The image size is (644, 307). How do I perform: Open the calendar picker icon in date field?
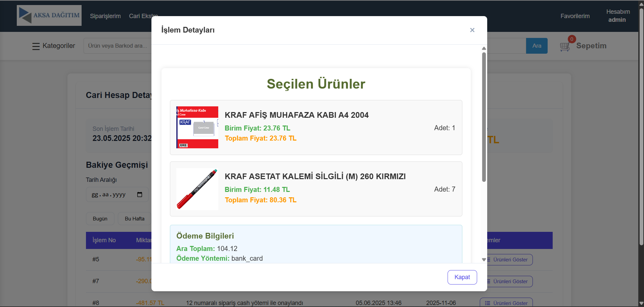pyautogui.click(x=140, y=194)
